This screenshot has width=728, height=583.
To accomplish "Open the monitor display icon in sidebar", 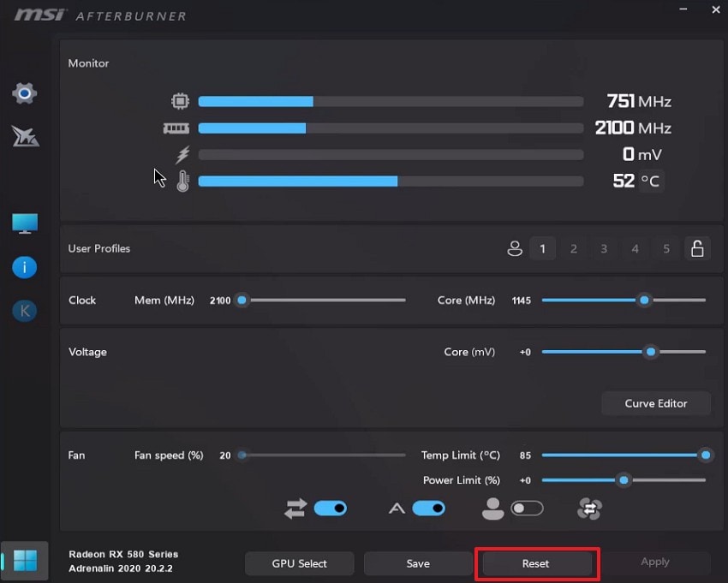I will click(25, 223).
